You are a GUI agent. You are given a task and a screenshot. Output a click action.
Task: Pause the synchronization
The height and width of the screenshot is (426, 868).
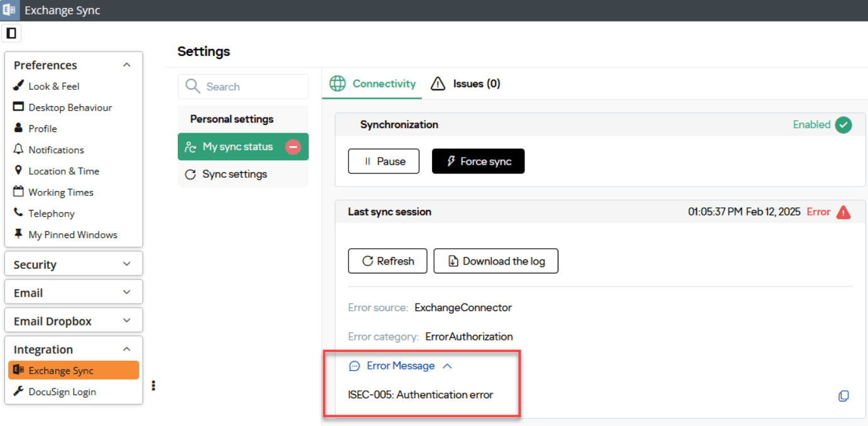click(384, 161)
